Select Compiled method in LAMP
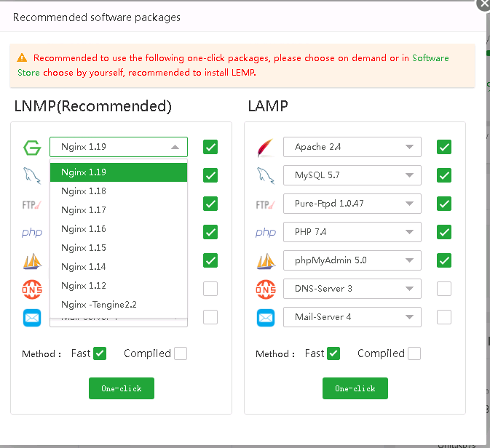 pyautogui.click(x=414, y=353)
